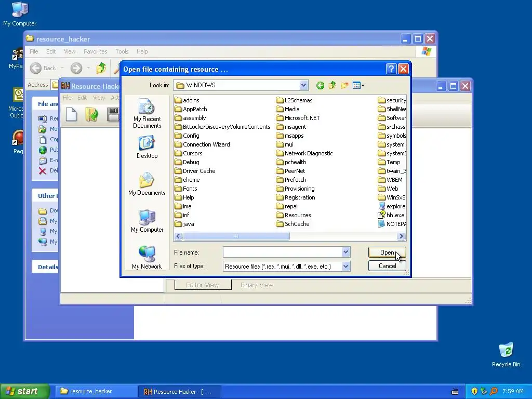Select the hh.exe file
This screenshot has height=399, width=532.
point(392,215)
